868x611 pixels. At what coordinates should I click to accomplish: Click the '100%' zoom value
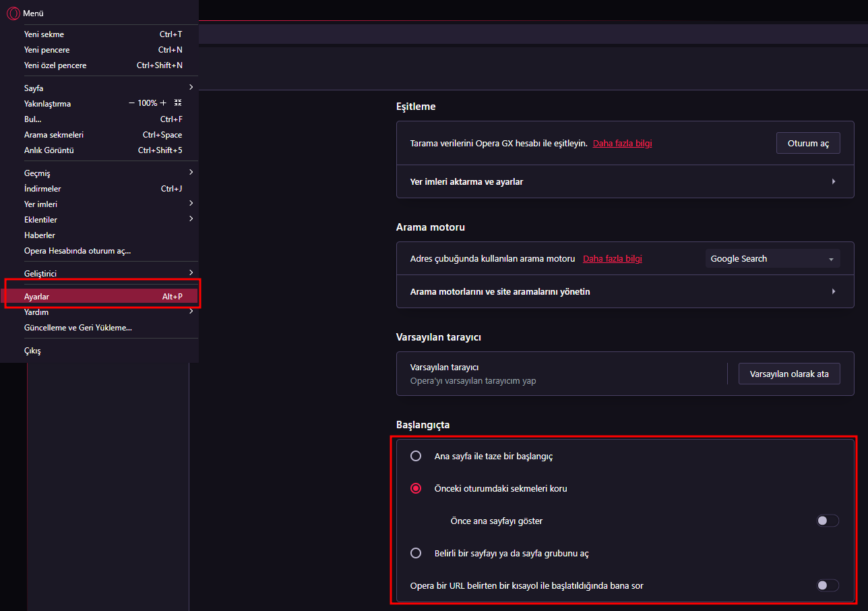(148, 103)
